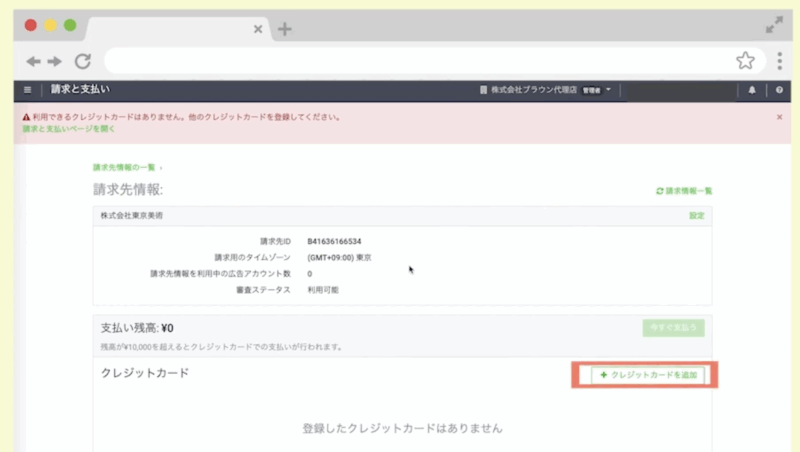
Task: Go to 請求先情報の一覧 breadcrumb
Action: coord(124,167)
